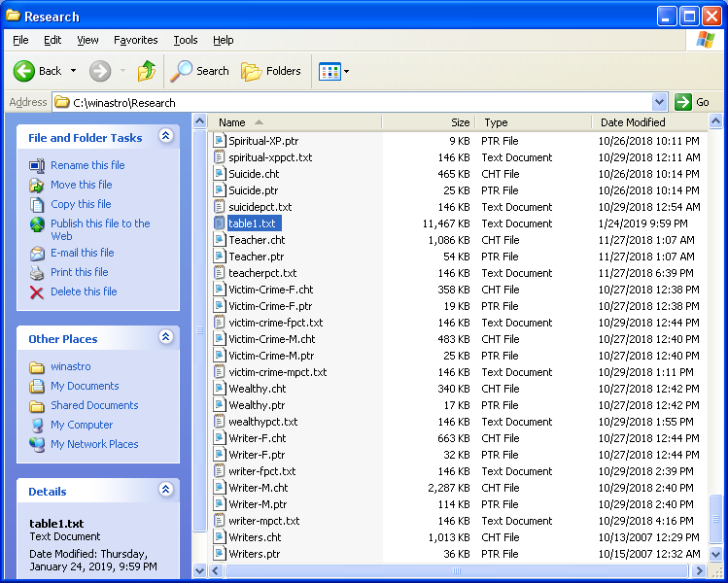Select the file named Writer-M.cht
Screen dimensions: 728x583
(x=259, y=488)
